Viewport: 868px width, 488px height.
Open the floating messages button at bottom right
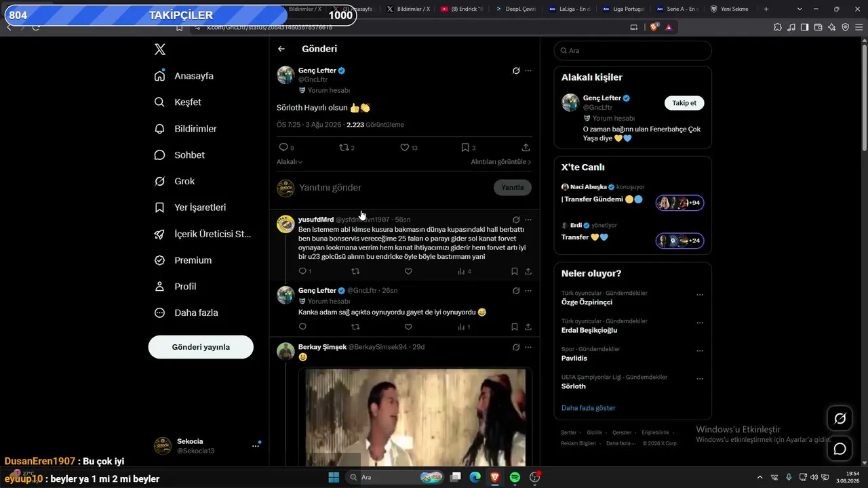[x=840, y=449]
